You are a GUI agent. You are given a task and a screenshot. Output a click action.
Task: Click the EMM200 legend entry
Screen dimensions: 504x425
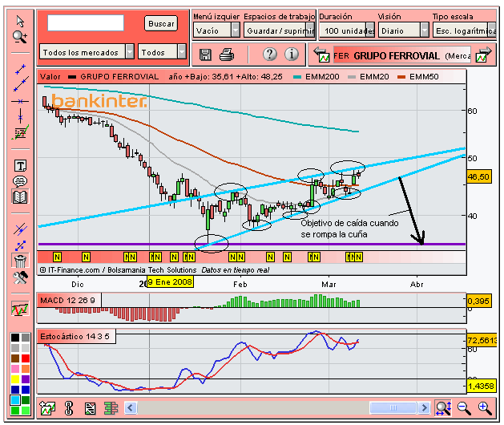tap(317, 76)
